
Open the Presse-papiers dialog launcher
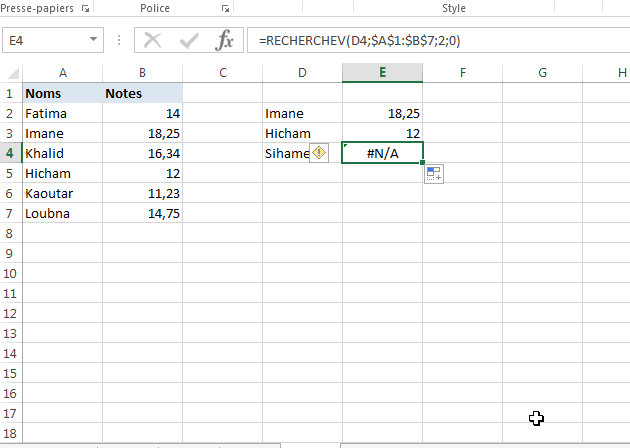(84, 8)
